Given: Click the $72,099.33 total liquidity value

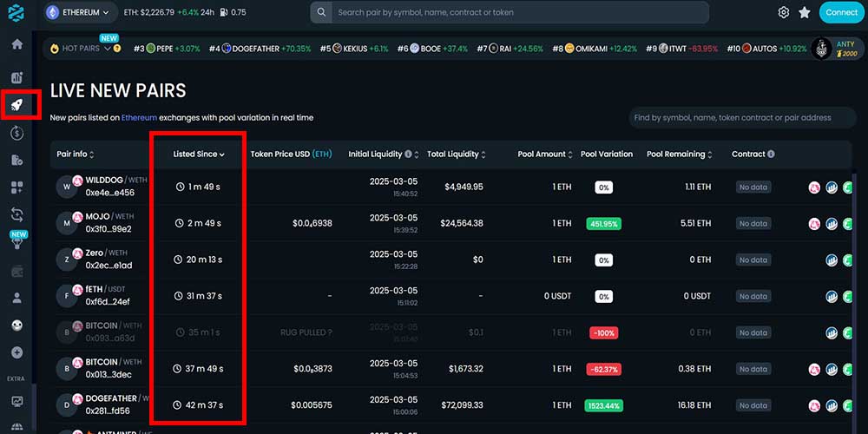Looking at the screenshot, I should [462, 405].
